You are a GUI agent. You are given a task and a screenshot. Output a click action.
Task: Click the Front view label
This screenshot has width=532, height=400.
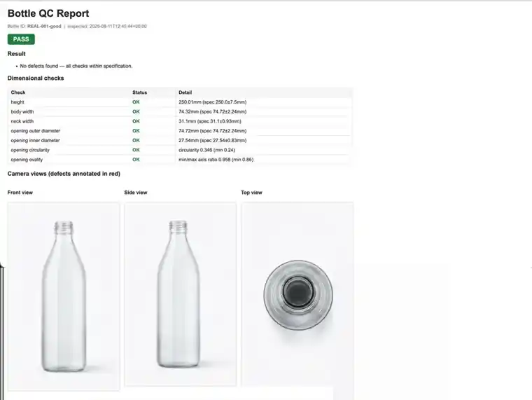coord(20,192)
